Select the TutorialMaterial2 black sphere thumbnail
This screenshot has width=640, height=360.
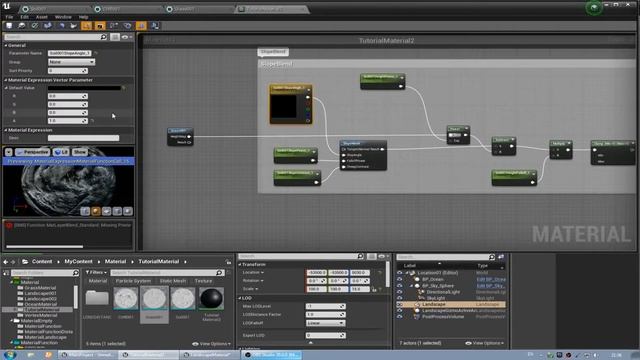click(211, 298)
